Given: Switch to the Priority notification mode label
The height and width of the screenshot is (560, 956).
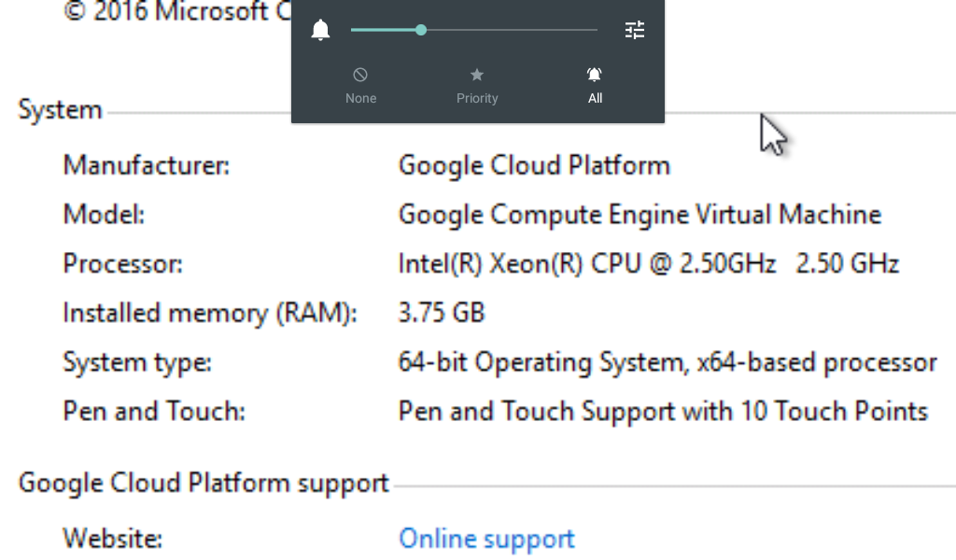Looking at the screenshot, I should tap(477, 98).
